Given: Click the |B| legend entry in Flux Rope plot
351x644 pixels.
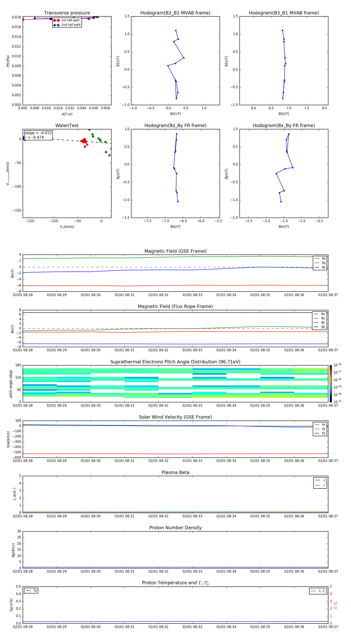Looking at the screenshot, I should pos(320,327).
